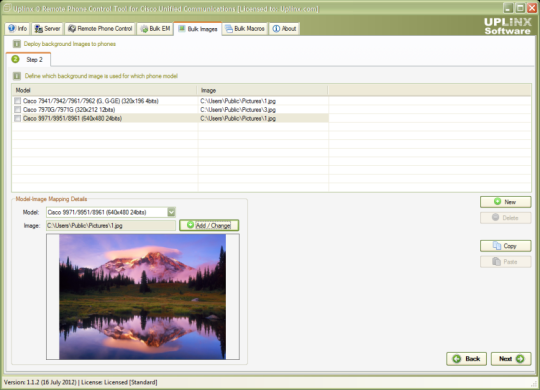Image resolution: width=540 pixels, height=390 pixels.
Task: Maximize the Uplinx window
Action: click(520, 8)
